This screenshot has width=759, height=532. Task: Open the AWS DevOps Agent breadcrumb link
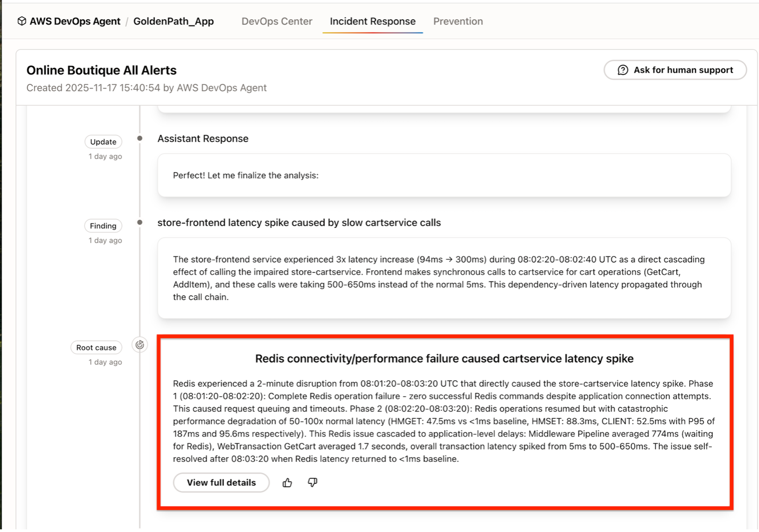[74, 21]
